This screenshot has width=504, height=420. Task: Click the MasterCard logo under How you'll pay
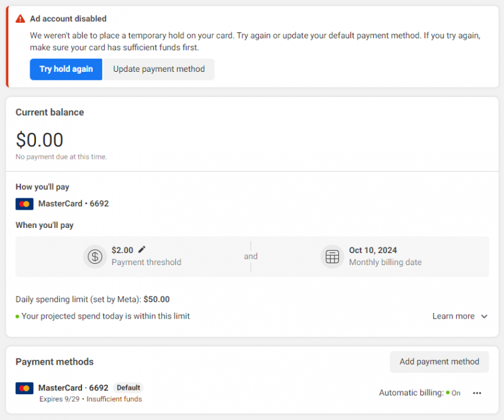[x=25, y=204]
